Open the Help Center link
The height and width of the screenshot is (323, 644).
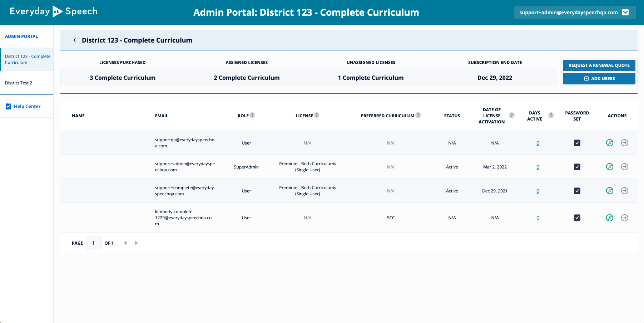[x=27, y=106]
